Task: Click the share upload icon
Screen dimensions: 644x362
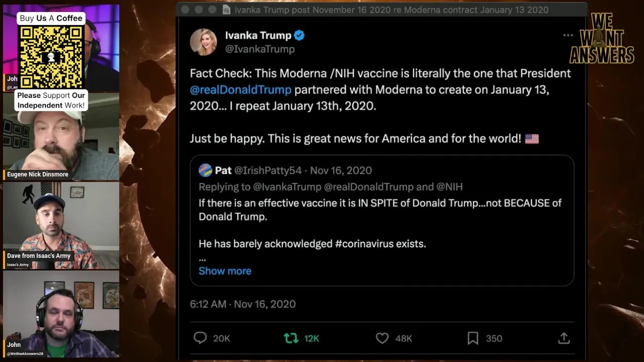Action: click(x=563, y=338)
